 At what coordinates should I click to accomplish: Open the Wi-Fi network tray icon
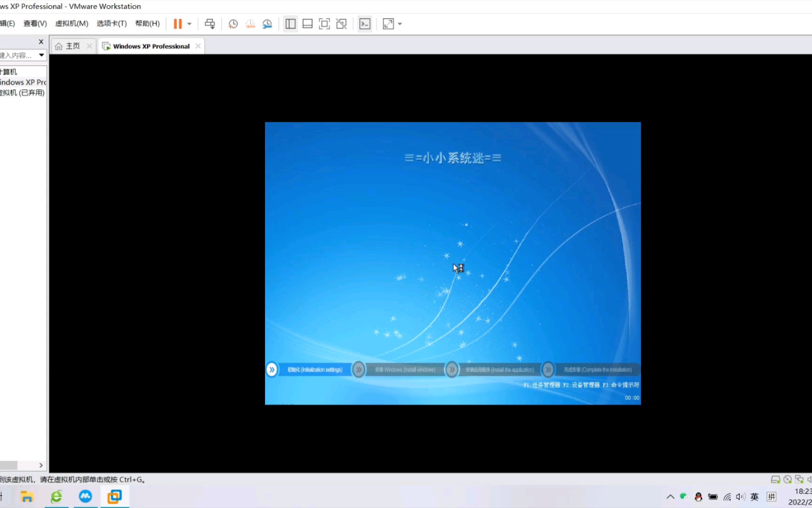pos(727,497)
